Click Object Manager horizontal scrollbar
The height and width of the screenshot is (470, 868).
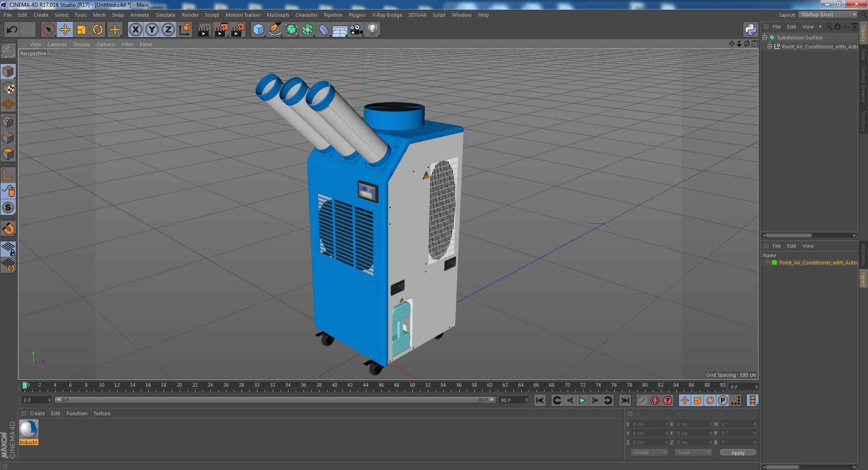tap(809, 235)
